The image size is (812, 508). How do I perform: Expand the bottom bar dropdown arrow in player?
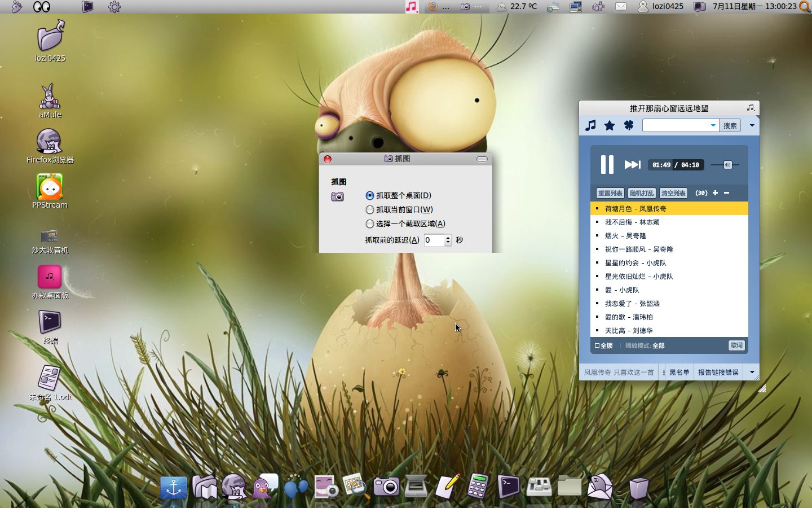752,373
